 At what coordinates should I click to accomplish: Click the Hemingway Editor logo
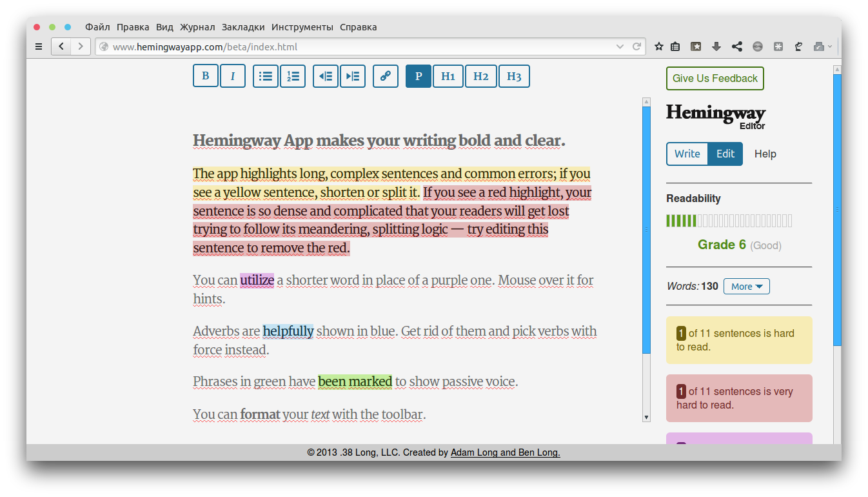[716, 117]
